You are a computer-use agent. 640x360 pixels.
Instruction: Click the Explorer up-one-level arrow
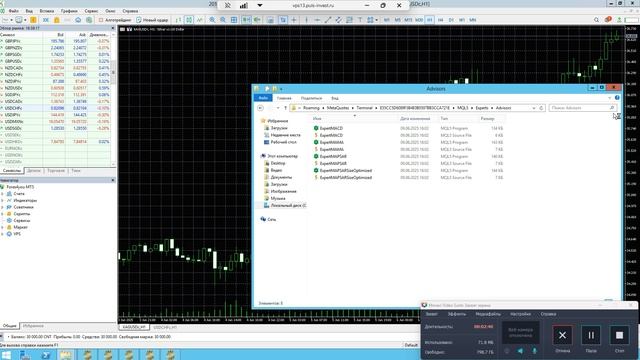(x=285, y=108)
